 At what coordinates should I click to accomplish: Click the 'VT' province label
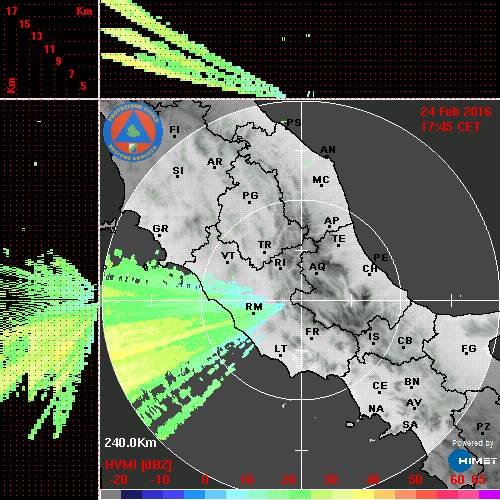[x=228, y=256]
